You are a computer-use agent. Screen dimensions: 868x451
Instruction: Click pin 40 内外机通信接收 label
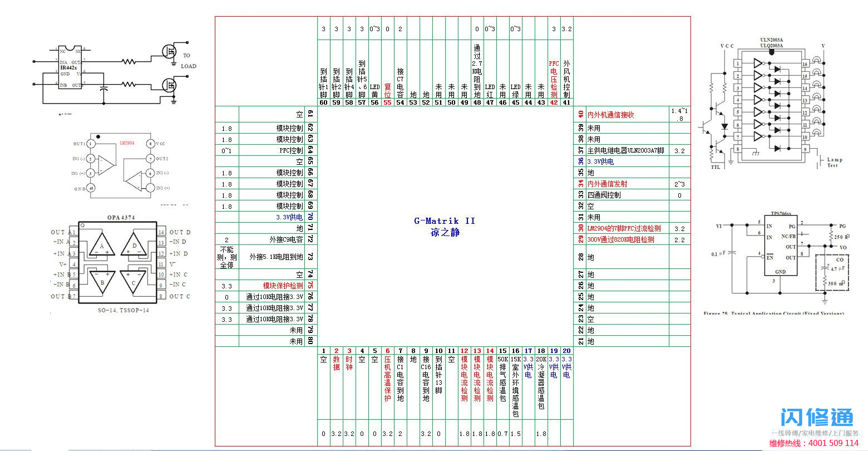click(x=610, y=115)
